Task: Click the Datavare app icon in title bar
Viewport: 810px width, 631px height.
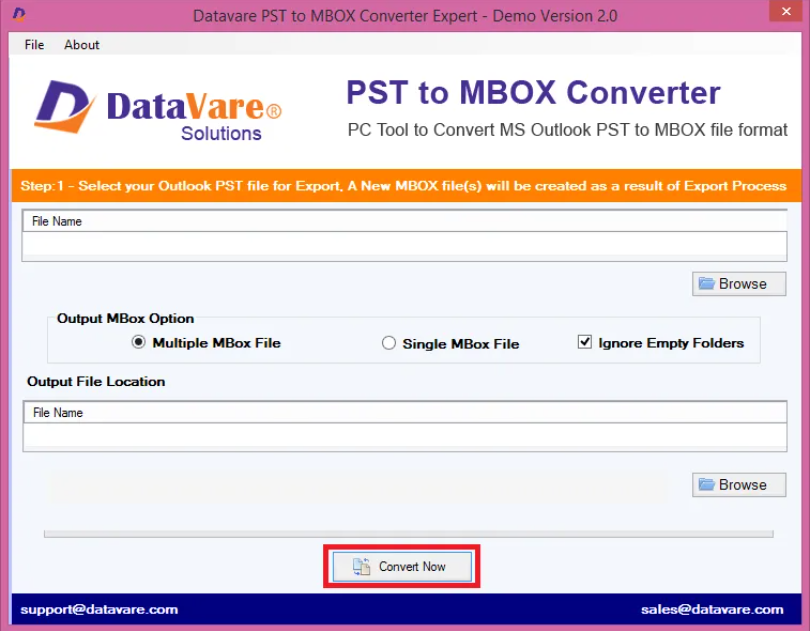Action: pos(19,14)
